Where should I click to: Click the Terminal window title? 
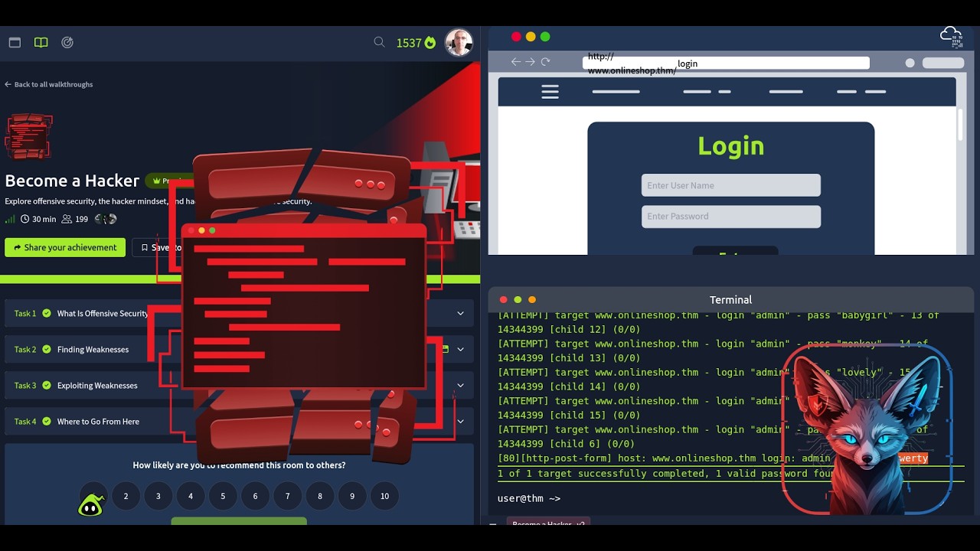731,300
